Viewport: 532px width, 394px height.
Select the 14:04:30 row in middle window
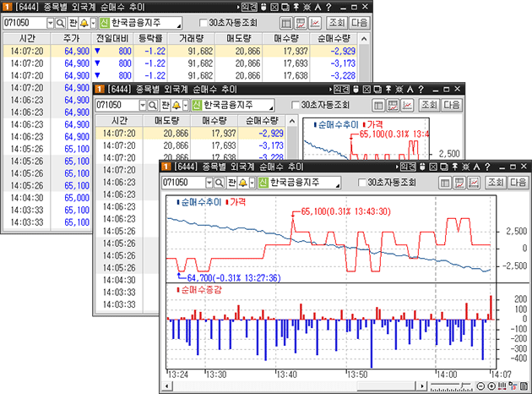click(128, 280)
